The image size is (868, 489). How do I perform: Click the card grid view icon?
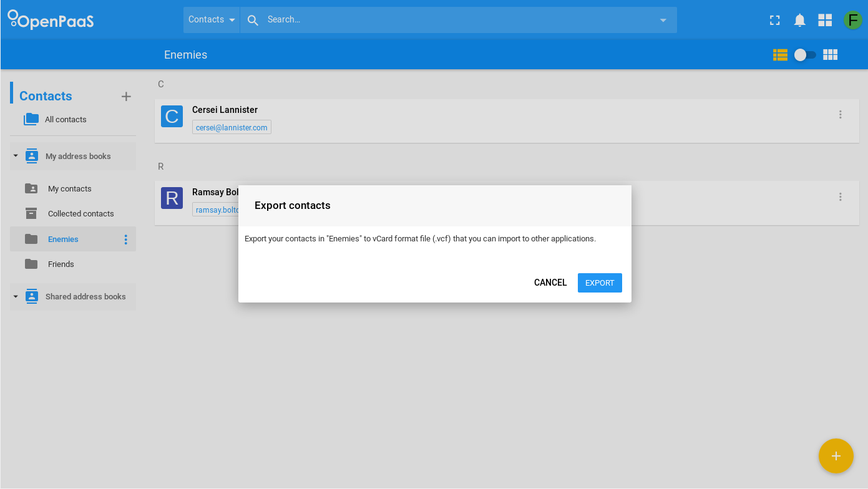pyautogui.click(x=830, y=55)
